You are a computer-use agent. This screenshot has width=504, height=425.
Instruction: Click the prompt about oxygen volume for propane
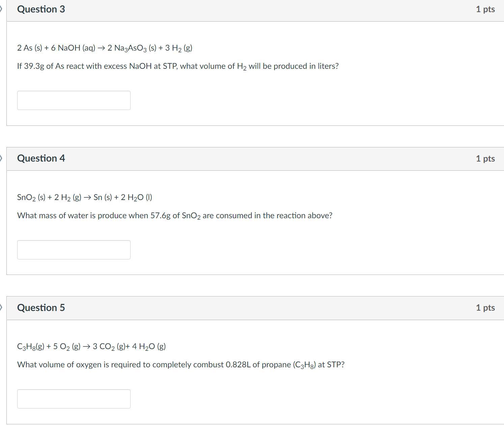click(180, 365)
